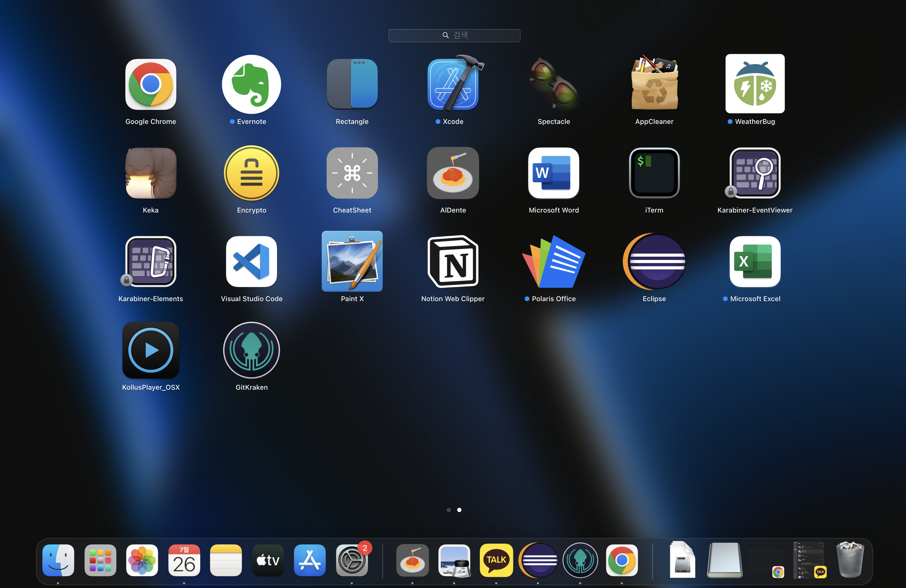The width and height of the screenshot is (906, 588).
Task: Open Karabiner-Elements
Action: [x=151, y=262]
